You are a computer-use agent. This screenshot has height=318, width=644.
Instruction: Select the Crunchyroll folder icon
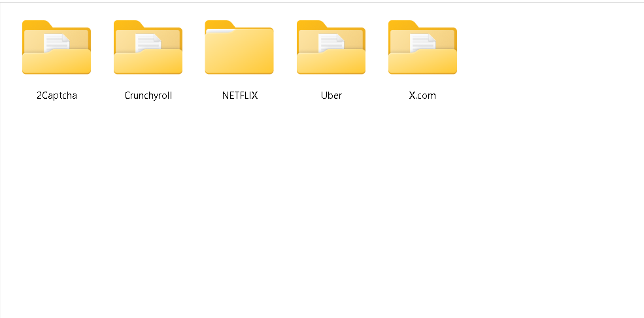coord(148,47)
